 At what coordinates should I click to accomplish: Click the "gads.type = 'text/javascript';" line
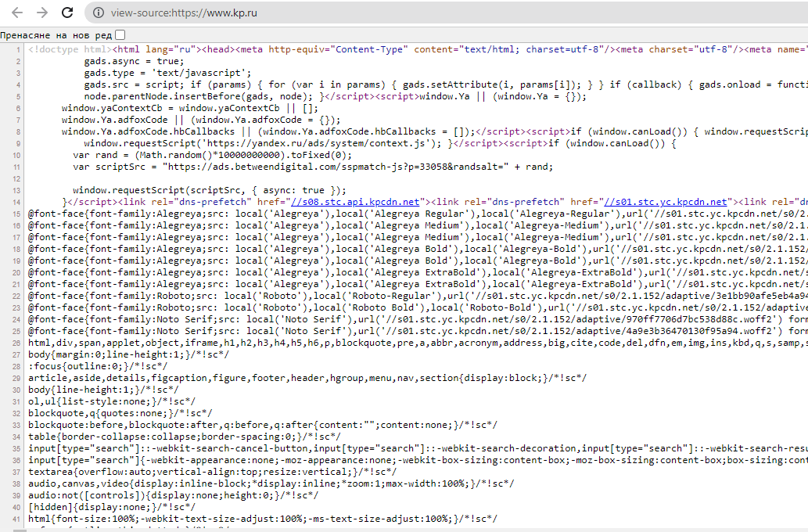point(167,74)
